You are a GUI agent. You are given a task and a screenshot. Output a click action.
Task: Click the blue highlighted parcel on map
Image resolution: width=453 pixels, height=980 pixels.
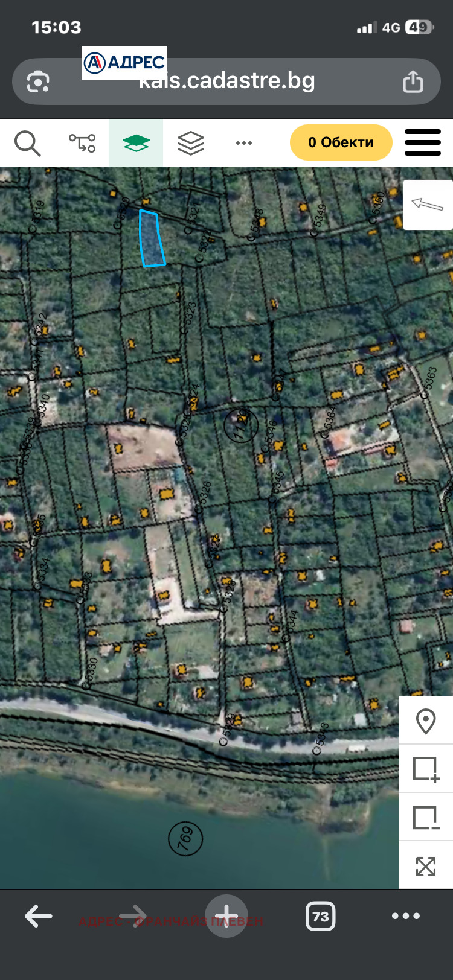tap(152, 238)
